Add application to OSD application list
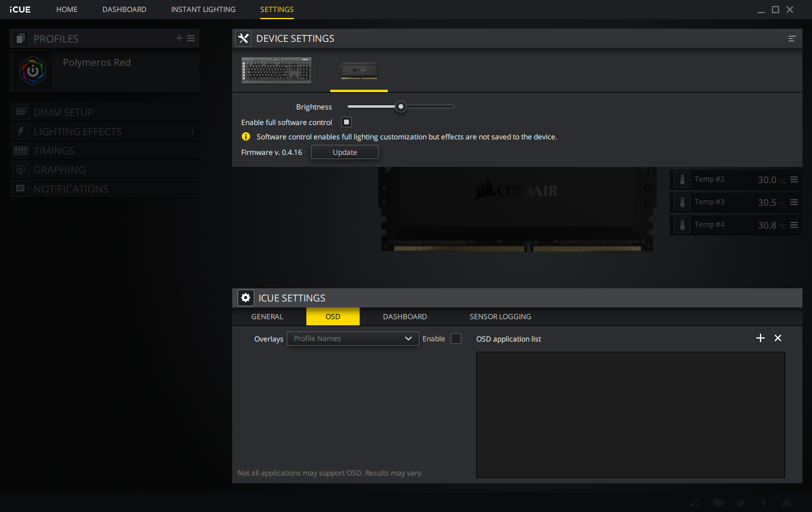The width and height of the screenshot is (812, 512). pos(761,338)
